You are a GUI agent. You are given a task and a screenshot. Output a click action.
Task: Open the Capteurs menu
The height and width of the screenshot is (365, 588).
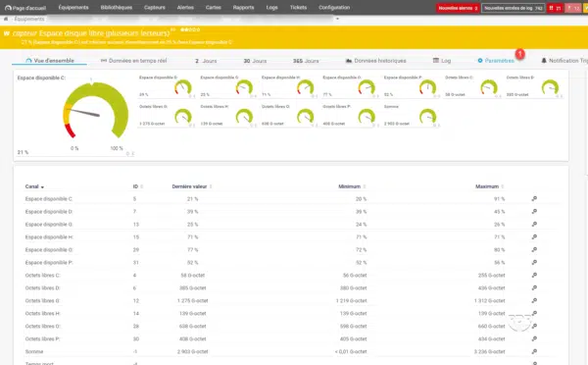click(x=155, y=8)
